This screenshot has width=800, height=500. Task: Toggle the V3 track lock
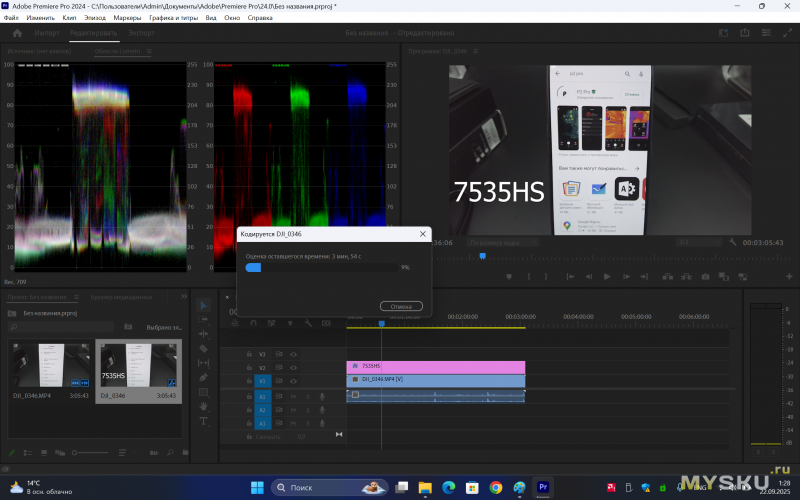click(249, 354)
